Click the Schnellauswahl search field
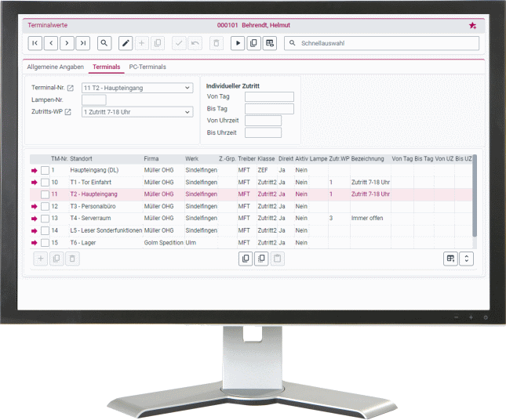This screenshot has height=420, width=506. [384, 43]
